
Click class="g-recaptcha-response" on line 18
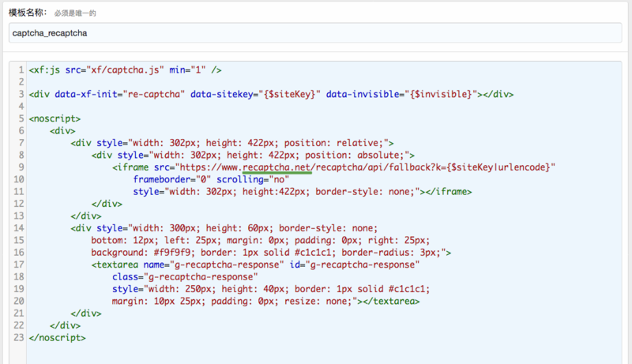[185, 277]
